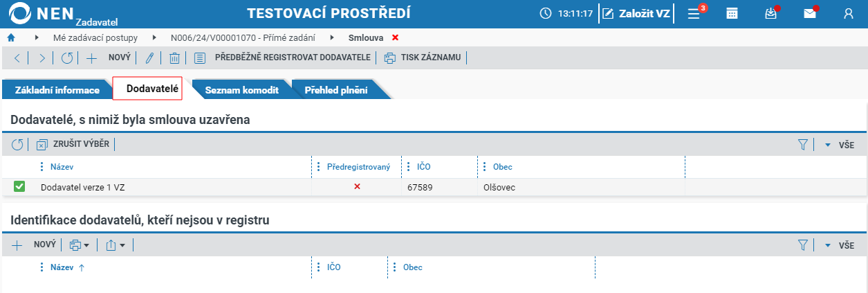Open the calendar icon in header

coord(731,13)
